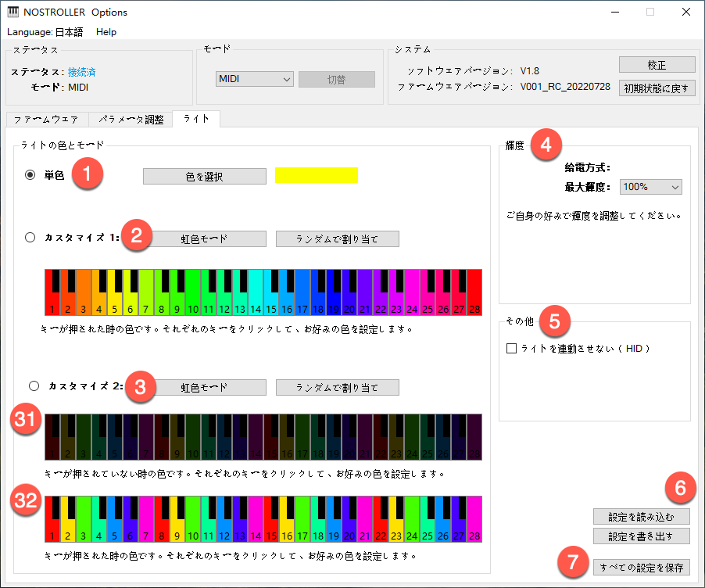
Task: Click key 21 in dark unpressed-color keyboard
Action: click(365, 437)
